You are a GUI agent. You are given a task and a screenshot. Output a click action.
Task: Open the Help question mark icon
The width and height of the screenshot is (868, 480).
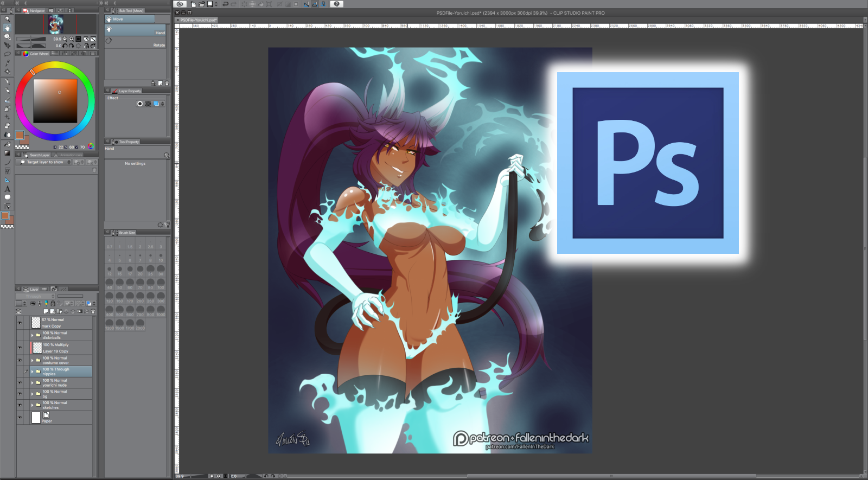pos(336,4)
